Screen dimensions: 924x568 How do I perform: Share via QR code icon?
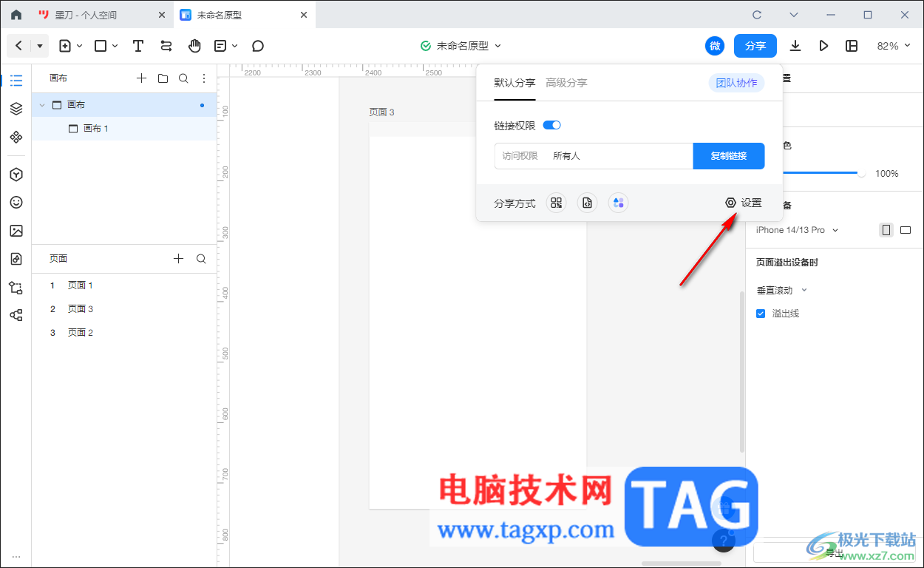[x=557, y=203]
